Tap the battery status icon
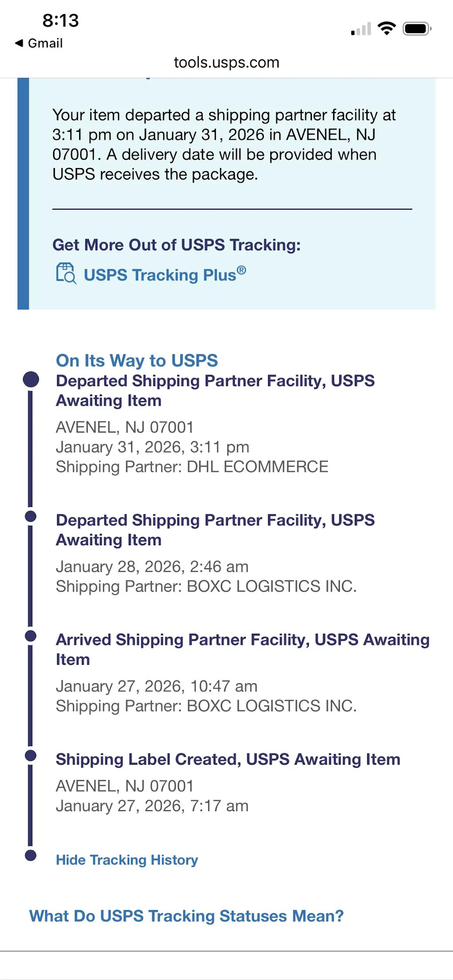 point(417,29)
